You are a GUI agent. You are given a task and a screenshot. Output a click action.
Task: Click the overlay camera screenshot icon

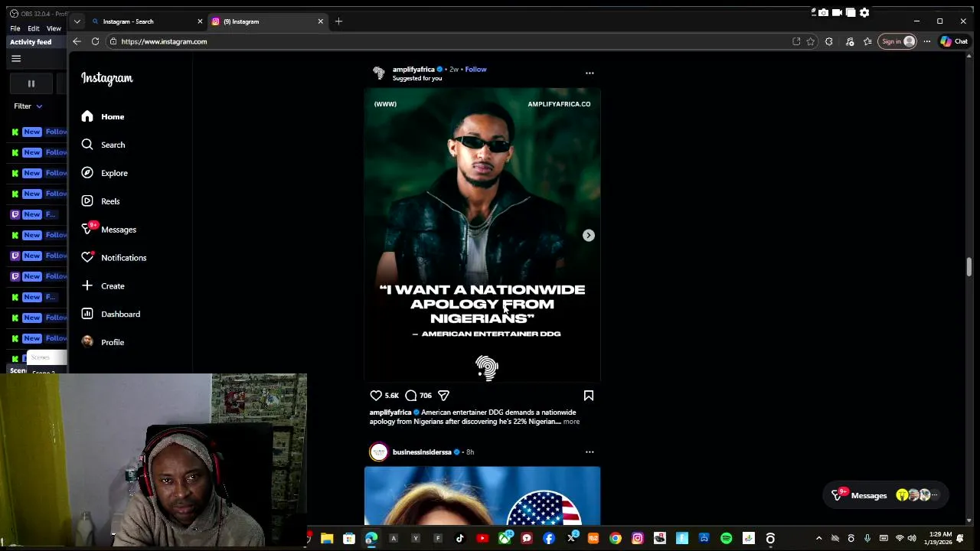tap(823, 12)
